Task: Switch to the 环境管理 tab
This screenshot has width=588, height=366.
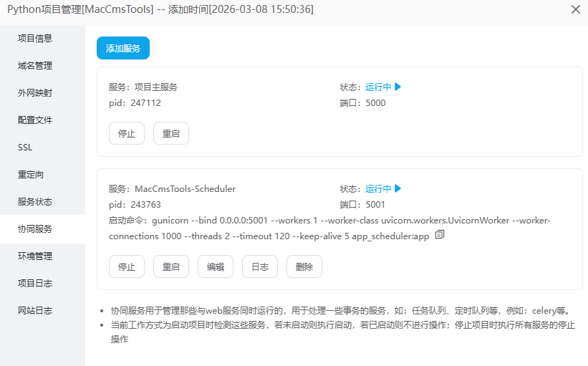Action: (35, 256)
